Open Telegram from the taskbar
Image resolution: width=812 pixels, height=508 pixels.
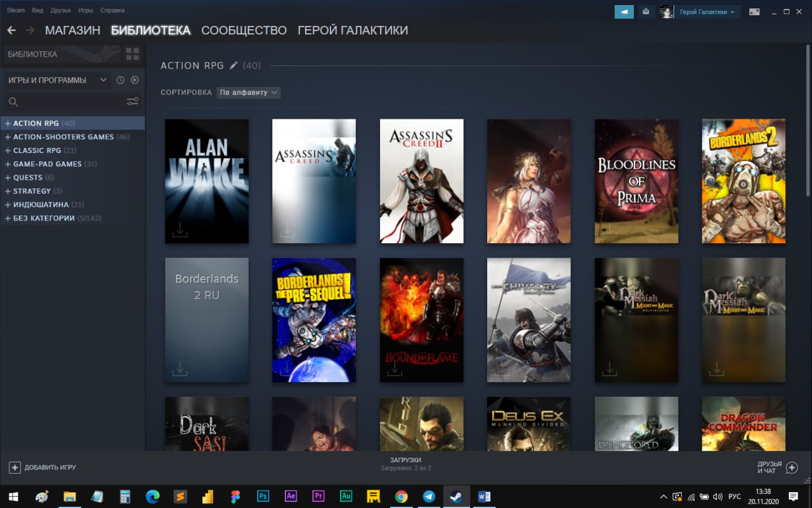pyautogui.click(x=429, y=497)
